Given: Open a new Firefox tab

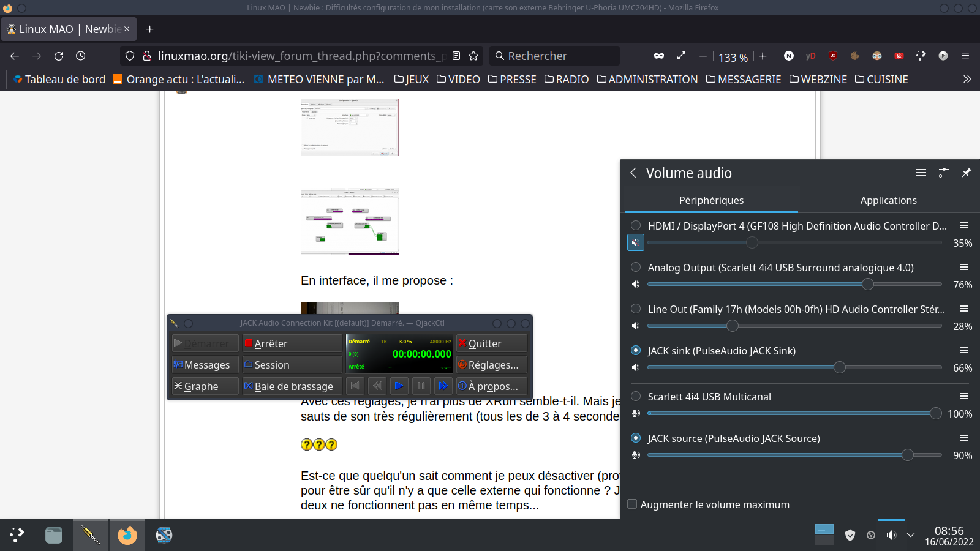Looking at the screenshot, I should pyautogui.click(x=150, y=29).
